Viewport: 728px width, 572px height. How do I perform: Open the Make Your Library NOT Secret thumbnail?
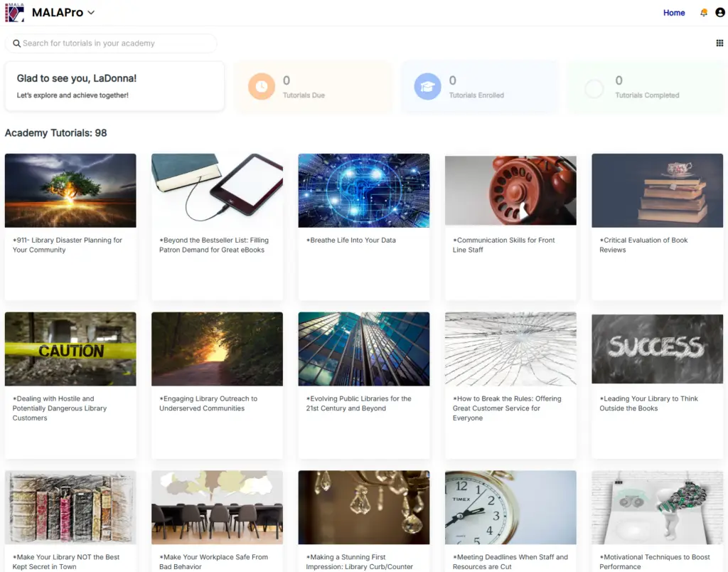click(70, 507)
